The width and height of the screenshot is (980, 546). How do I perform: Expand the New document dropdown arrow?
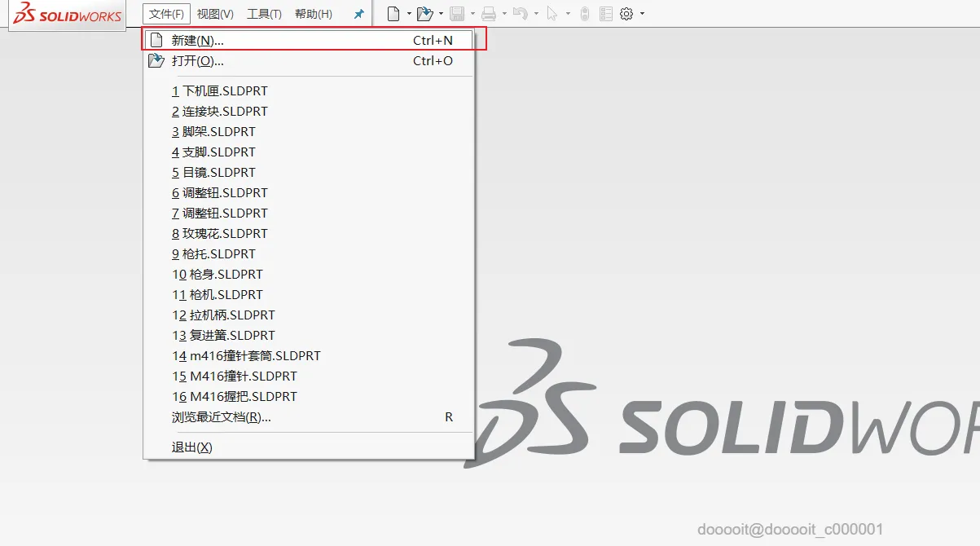409,14
